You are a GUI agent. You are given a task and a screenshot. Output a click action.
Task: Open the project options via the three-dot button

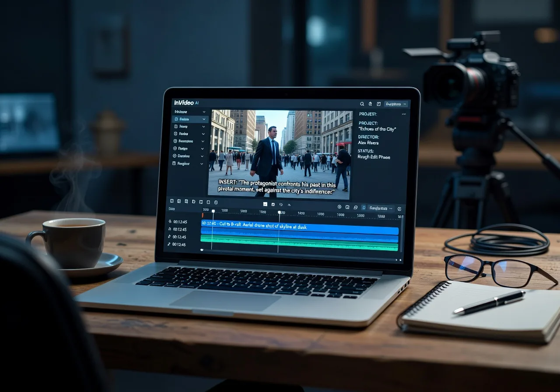tap(404, 114)
